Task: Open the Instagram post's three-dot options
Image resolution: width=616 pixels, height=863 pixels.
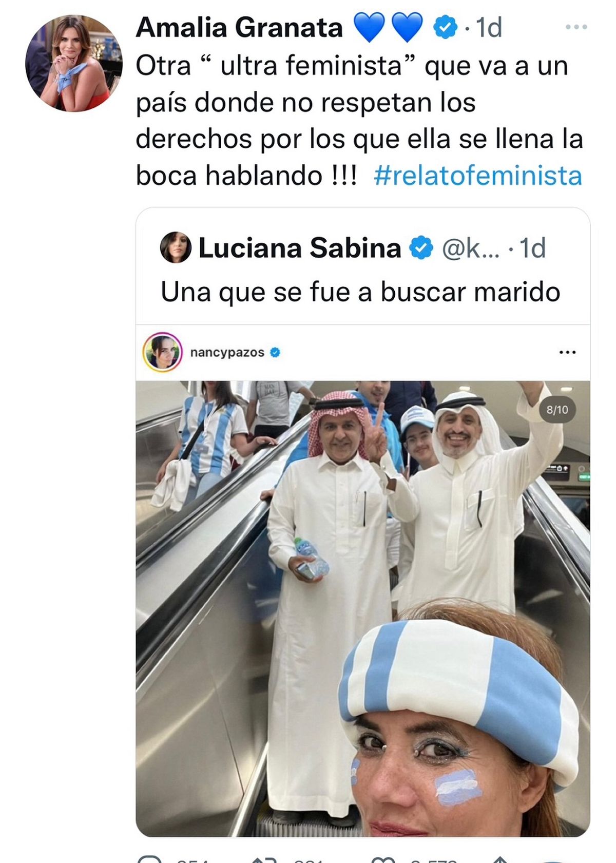Action: pyautogui.click(x=567, y=352)
